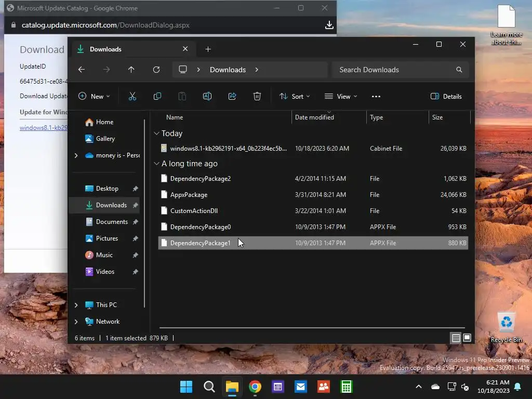The image size is (532, 399).
Task: Open the Sort dropdown
Action: tap(295, 96)
